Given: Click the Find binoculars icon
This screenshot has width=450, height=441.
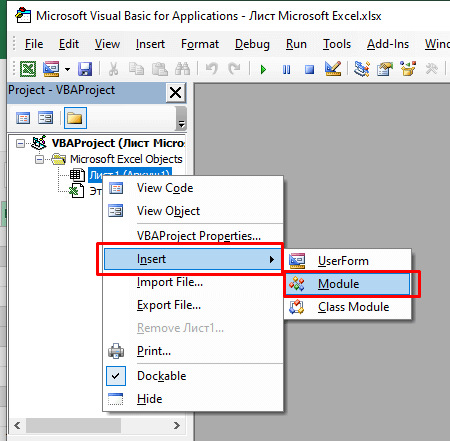Looking at the screenshot, I should tap(183, 69).
